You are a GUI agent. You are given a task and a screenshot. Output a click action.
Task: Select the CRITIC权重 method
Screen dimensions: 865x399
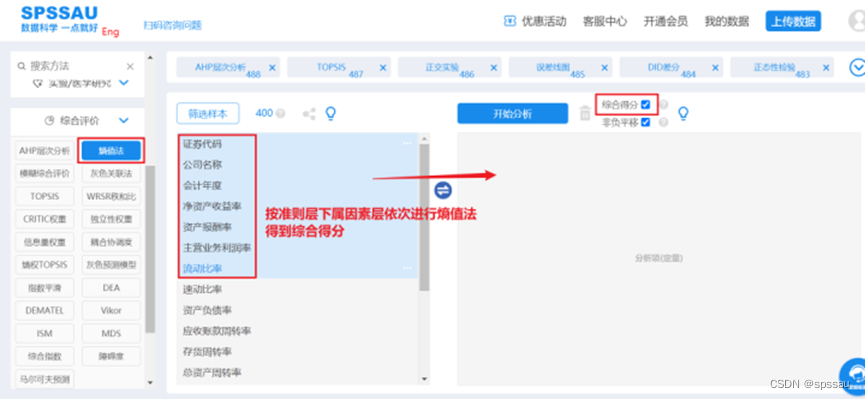pyautogui.click(x=45, y=219)
